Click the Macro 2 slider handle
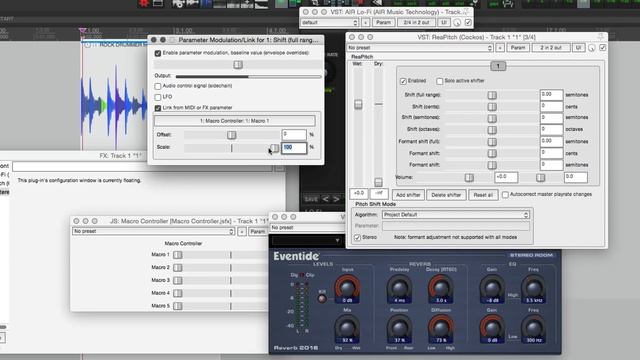 pyautogui.click(x=178, y=268)
